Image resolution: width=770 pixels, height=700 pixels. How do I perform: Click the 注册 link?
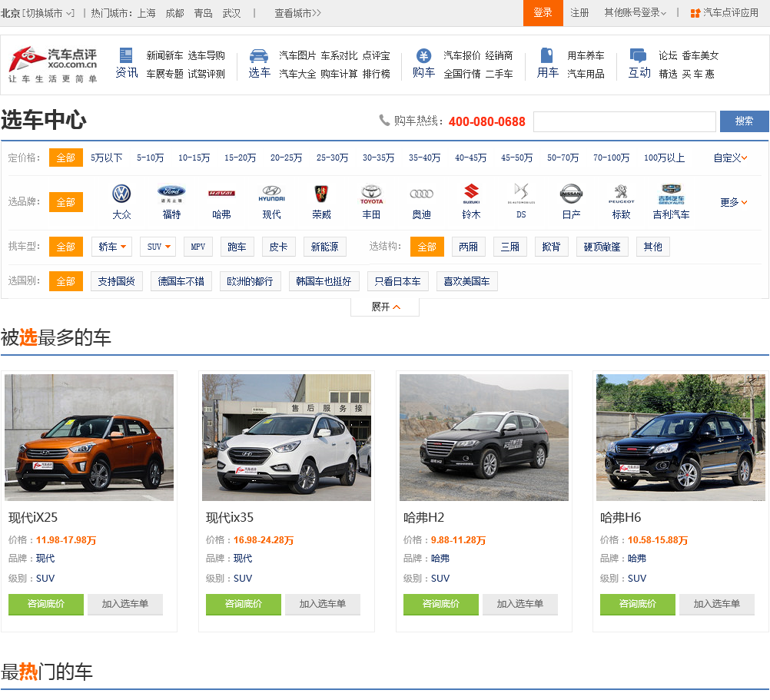click(x=579, y=13)
